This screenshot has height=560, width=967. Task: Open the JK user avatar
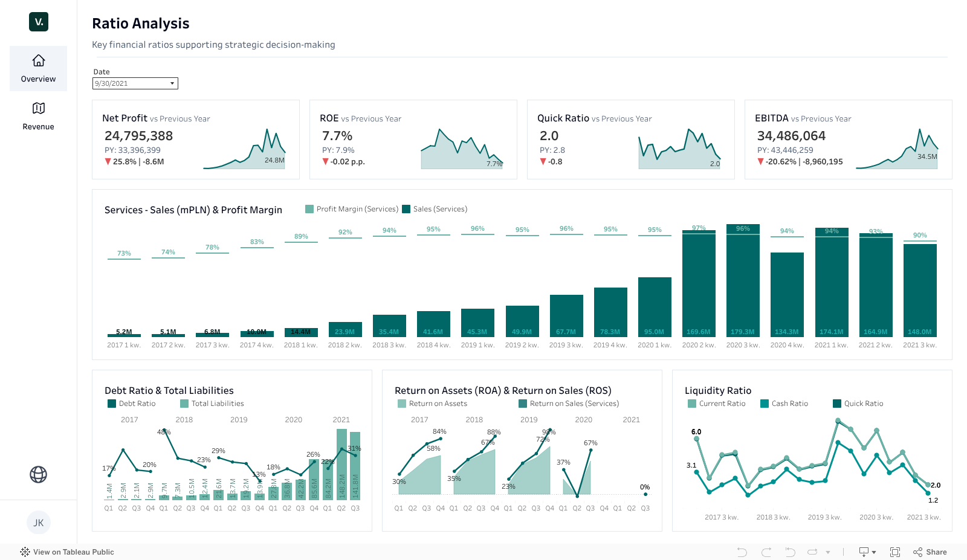(x=39, y=523)
